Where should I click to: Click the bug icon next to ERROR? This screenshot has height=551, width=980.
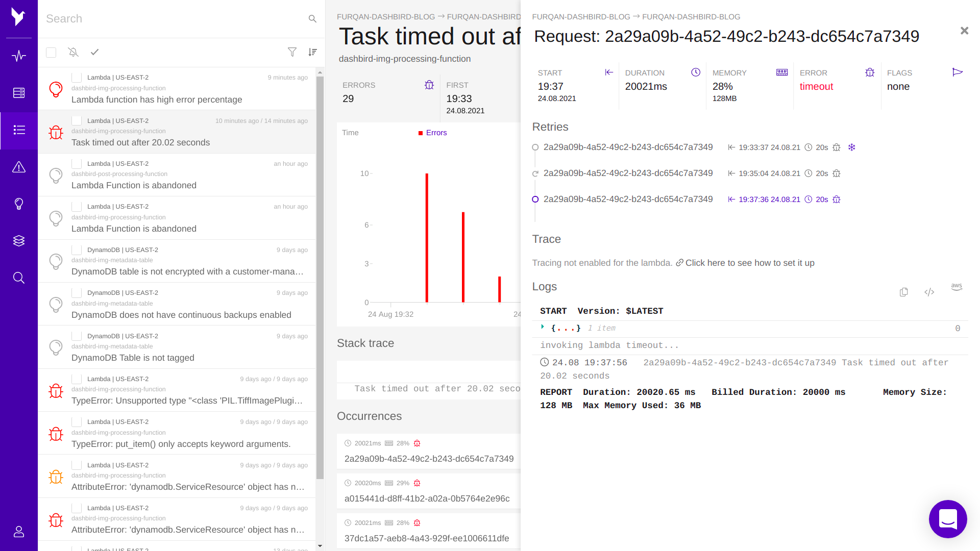click(870, 72)
